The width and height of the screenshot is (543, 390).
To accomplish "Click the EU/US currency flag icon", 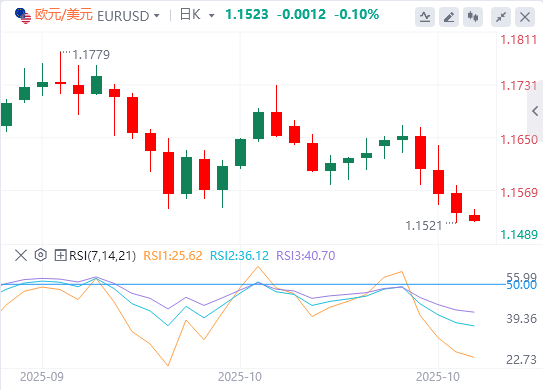I will (23, 16).
